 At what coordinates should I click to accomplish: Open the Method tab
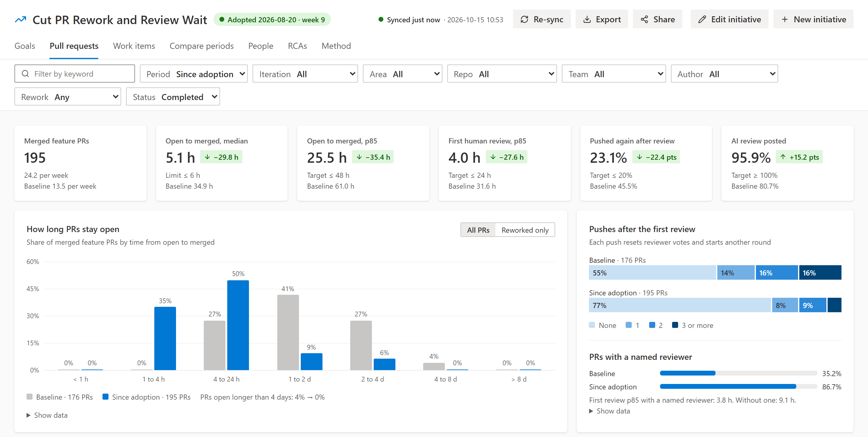pyautogui.click(x=336, y=46)
